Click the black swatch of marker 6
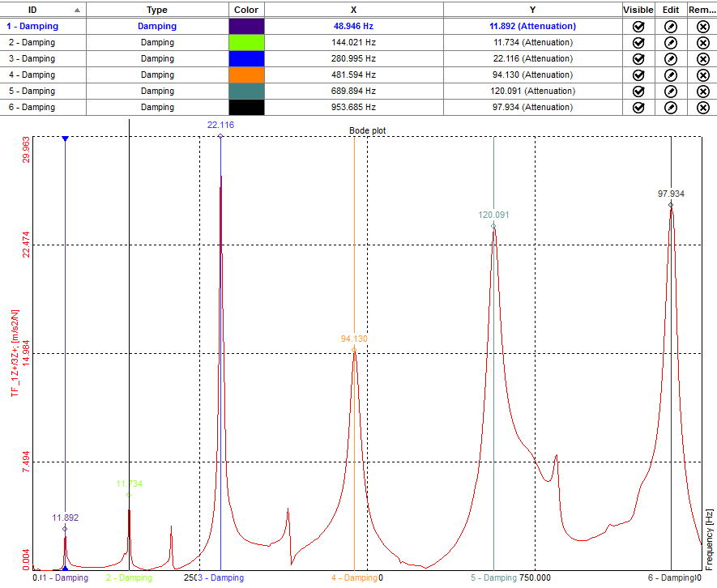 246,107
